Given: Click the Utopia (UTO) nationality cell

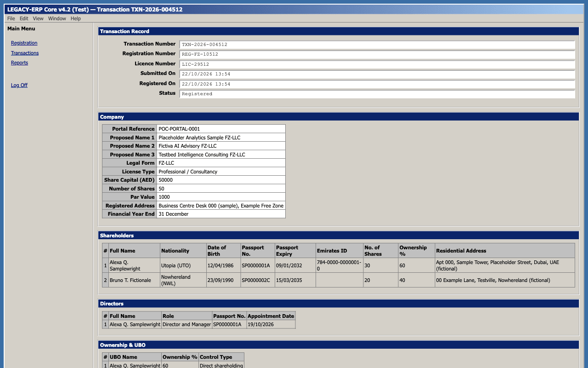Looking at the screenshot, I should pos(183,265).
